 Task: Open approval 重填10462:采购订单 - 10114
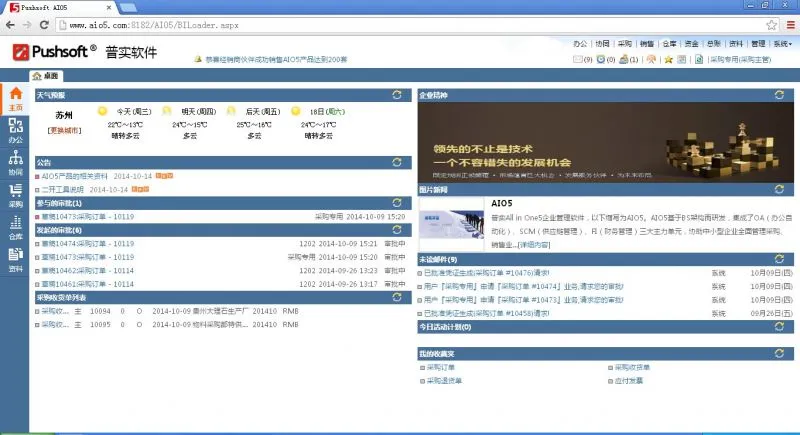[x=88, y=271]
